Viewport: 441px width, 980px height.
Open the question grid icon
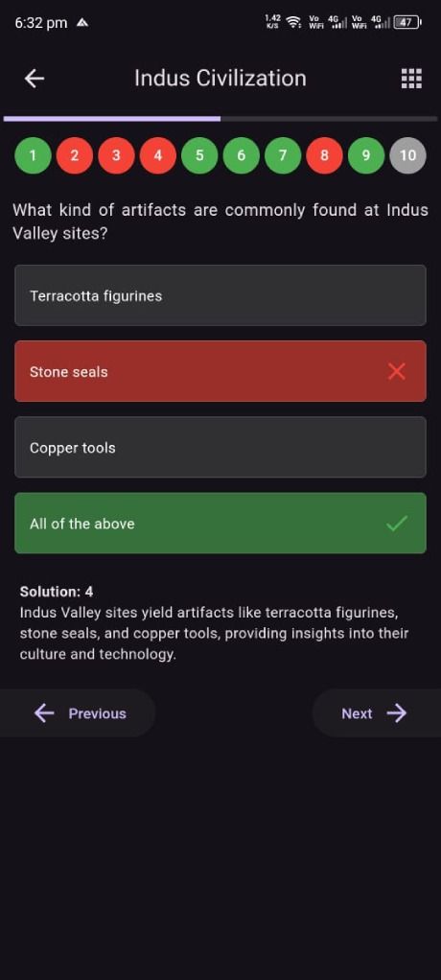(x=411, y=79)
